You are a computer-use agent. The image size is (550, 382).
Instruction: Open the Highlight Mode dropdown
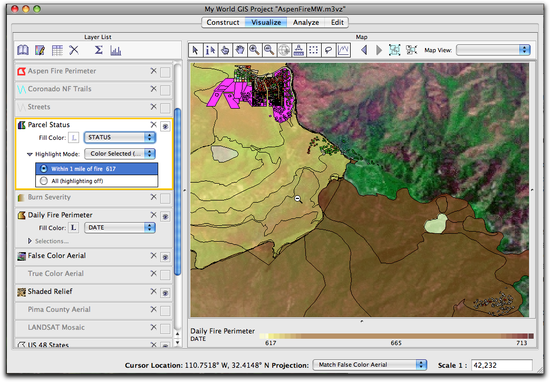120,154
